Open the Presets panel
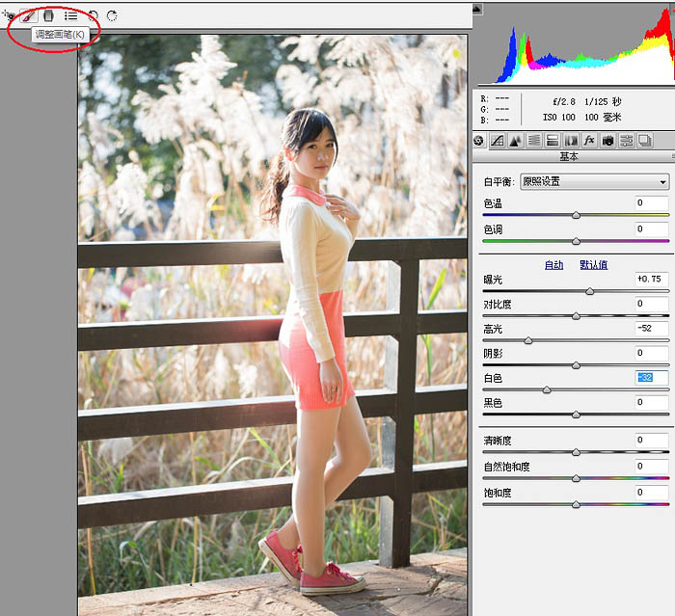This screenshot has width=675, height=616. [626, 141]
